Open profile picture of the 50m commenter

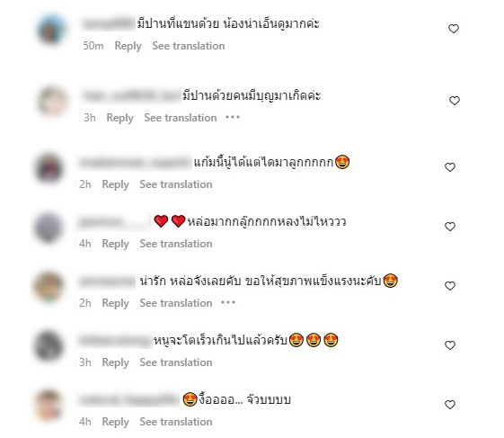pos(51,29)
